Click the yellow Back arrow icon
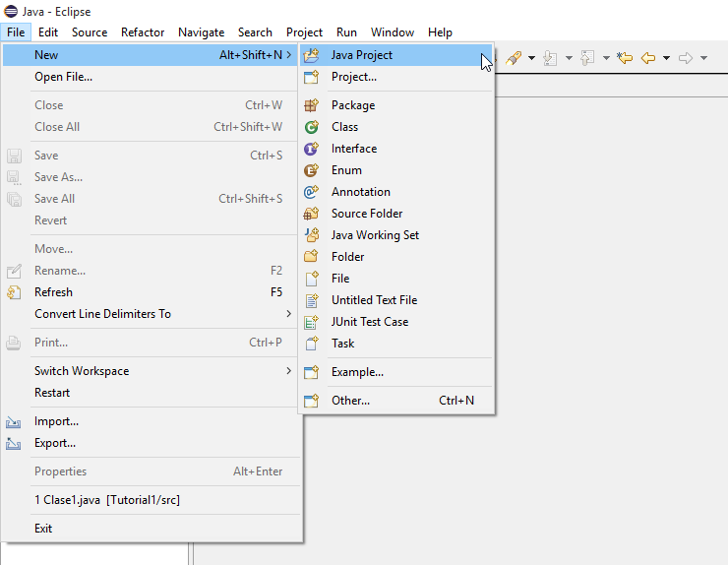This screenshot has height=565, width=728. point(647,58)
